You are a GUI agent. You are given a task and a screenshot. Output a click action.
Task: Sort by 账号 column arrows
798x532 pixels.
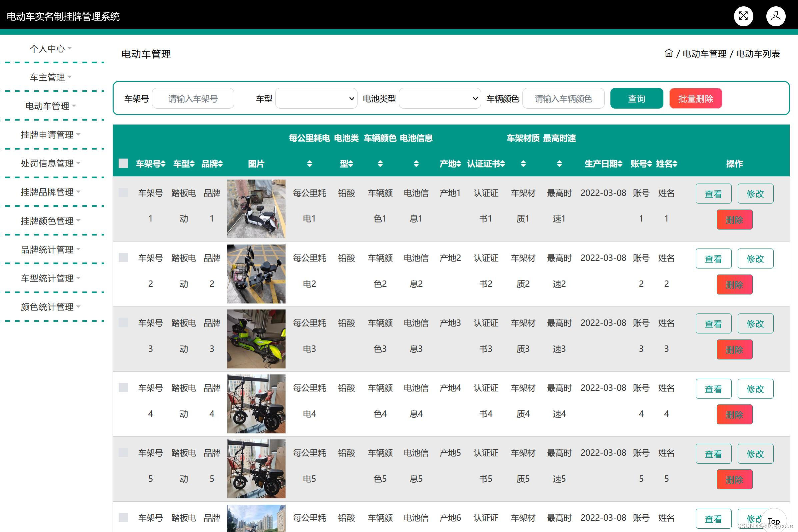click(x=649, y=164)
